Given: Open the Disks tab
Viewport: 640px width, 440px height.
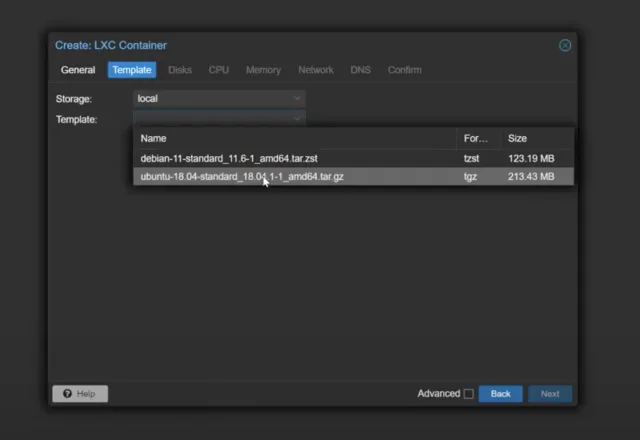Looking at the screenshot, I should pyautogui.click(x=180, y=70).
